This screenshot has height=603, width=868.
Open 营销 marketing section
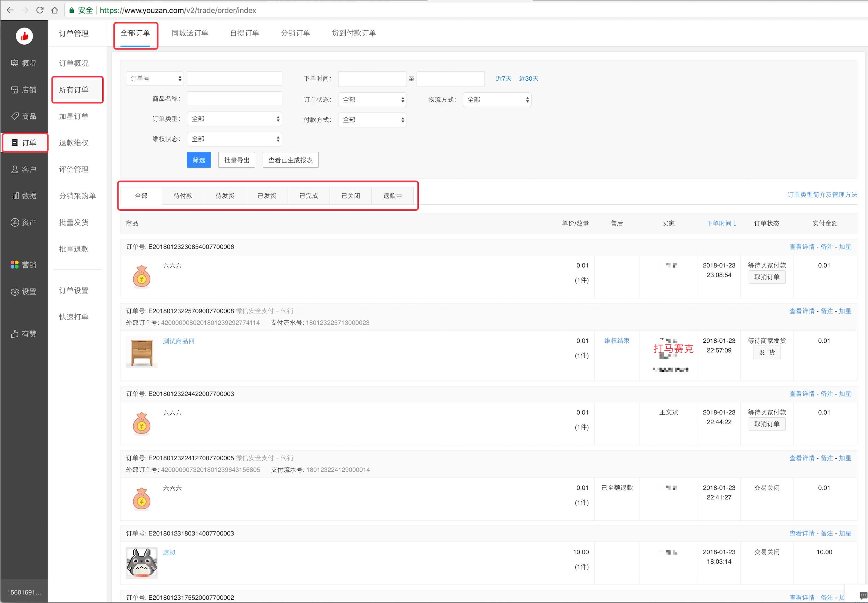(x=24, y=265)
